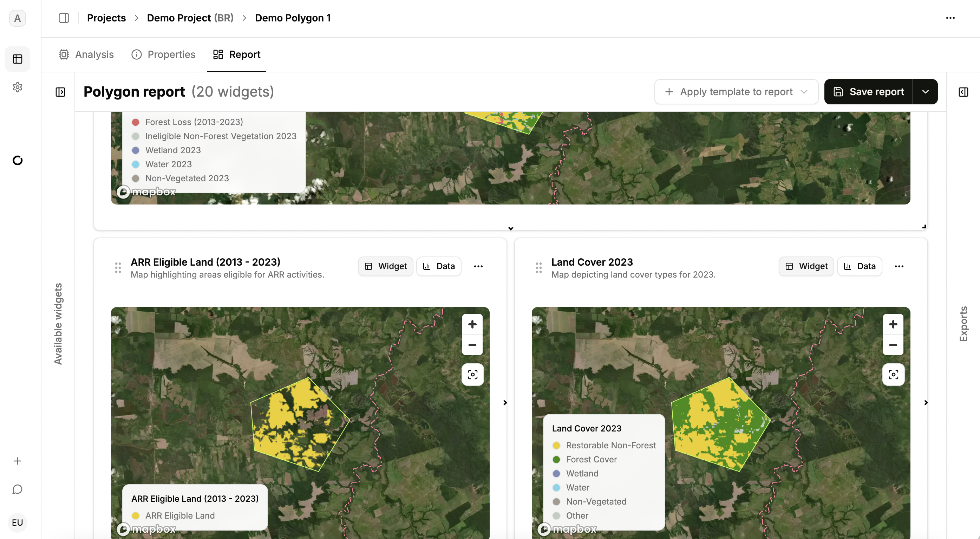Open the settings gear in sidebar
The image size is (980, 539).
tap(18, 87)
